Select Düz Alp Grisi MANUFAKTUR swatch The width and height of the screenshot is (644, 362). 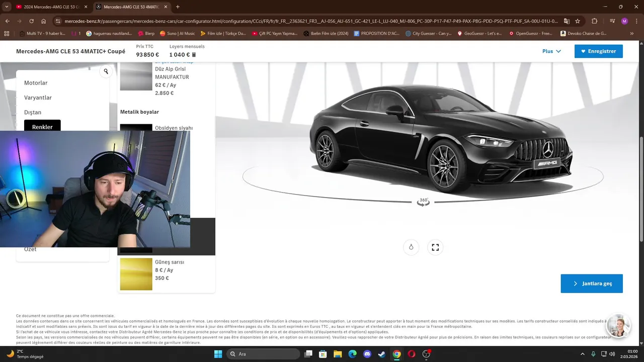tap(136, 76)
